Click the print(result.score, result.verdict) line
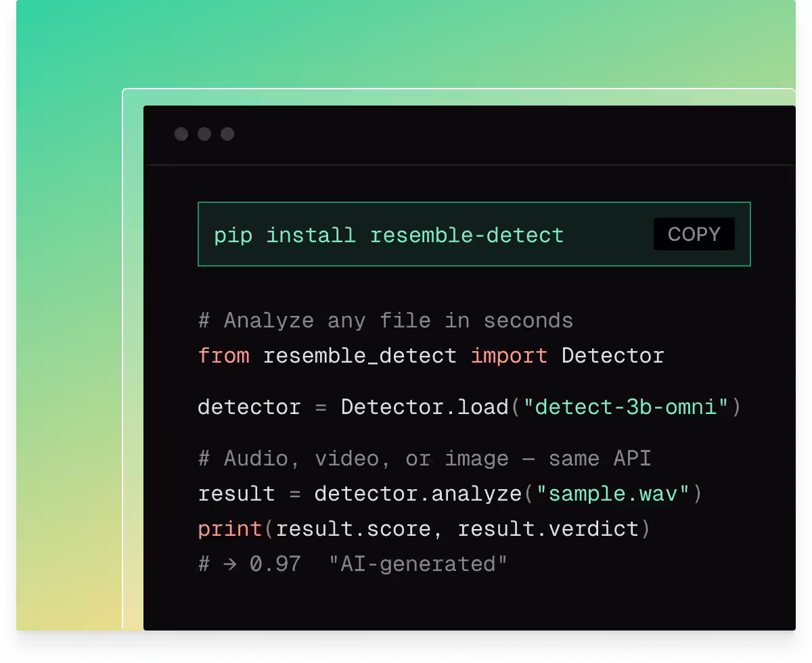Viewport: 812px width, 663px height. pyautogui.click(x=424, y=528)
